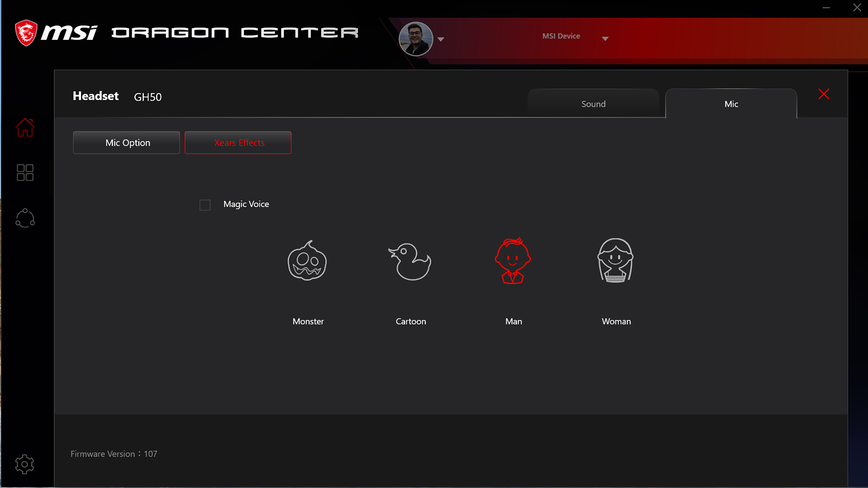
Task: Close the Headset panel with red X
Action: [824, 94]
